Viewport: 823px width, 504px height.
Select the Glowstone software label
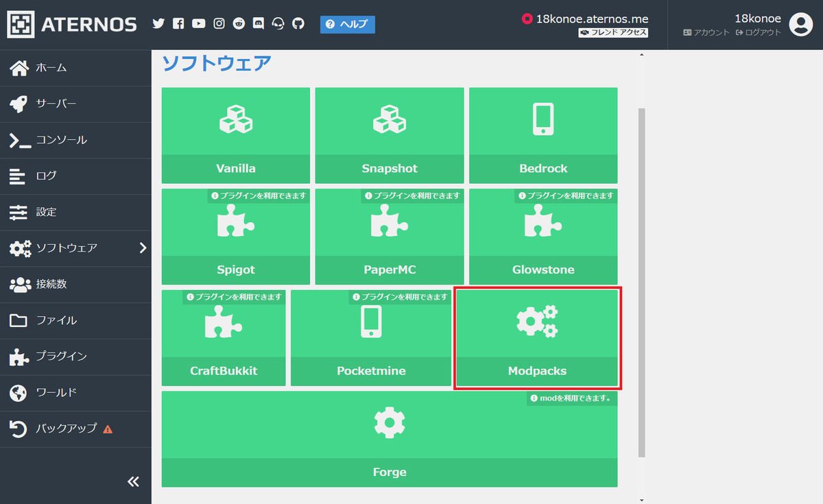pos(543,270)
